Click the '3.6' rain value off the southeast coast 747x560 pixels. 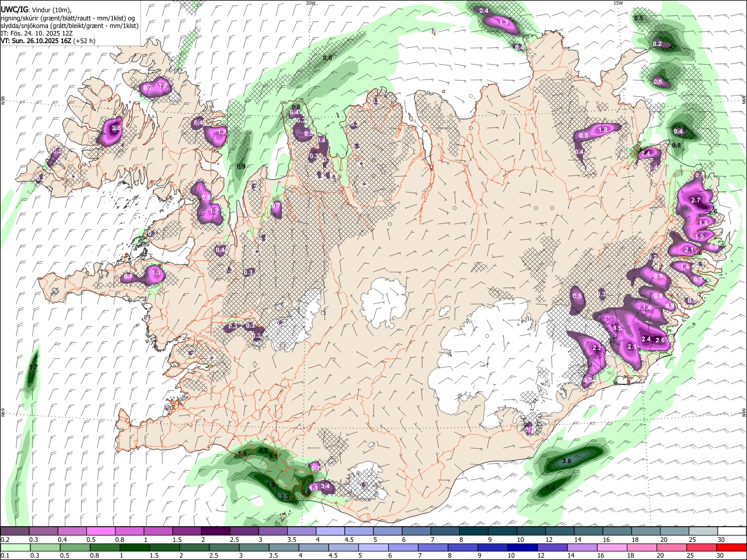coord(566,461)
